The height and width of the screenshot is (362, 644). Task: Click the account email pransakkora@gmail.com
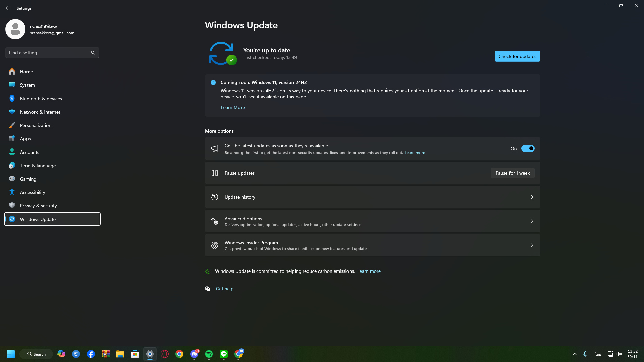[x=52, y=33]
